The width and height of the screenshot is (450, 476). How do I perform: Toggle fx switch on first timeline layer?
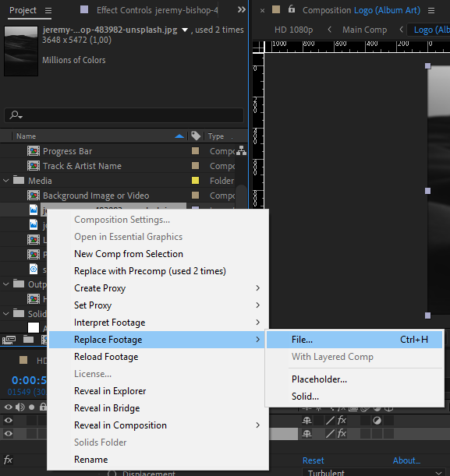click(x=342, y=421)
